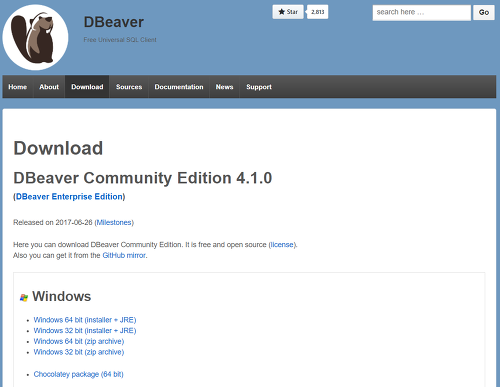
Task: Click the 'Download' page heading
Action: click(x=58, y=148)
